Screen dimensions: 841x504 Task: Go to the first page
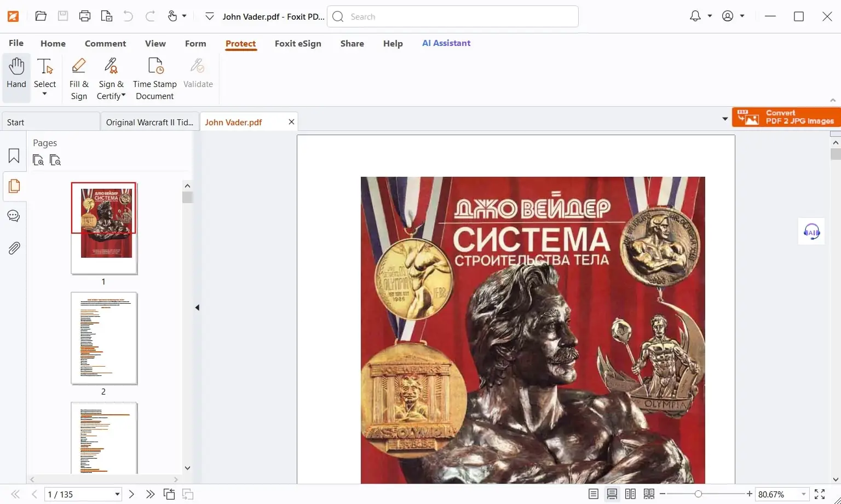[x=15, y=494]
